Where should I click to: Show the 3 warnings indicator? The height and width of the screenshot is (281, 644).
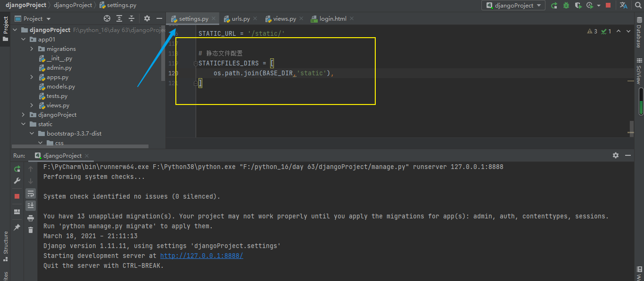pyautogui.click(x=592, y=31)
